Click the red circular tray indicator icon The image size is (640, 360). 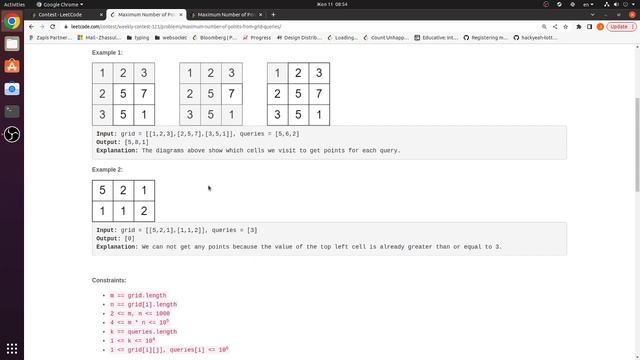(x=546, y=4)
